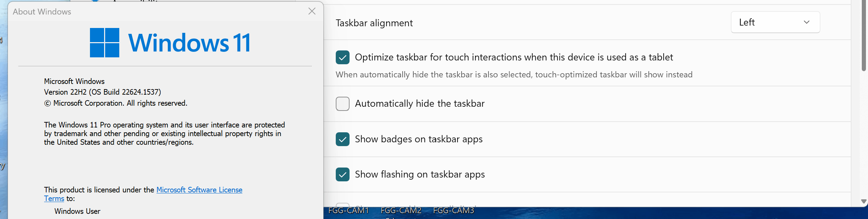This screenshot has width=868, height=219.
Task: Close the About Windows dialog
Action: click(312, 11)
